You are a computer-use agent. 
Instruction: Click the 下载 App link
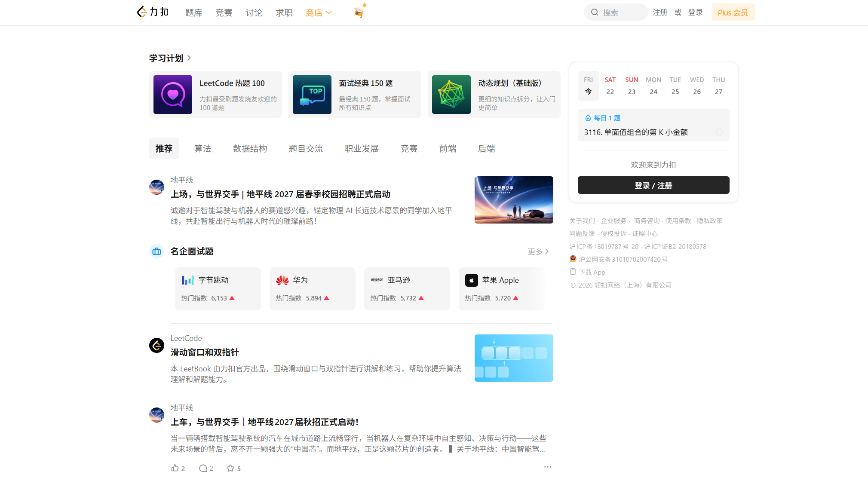click(592, 272)
